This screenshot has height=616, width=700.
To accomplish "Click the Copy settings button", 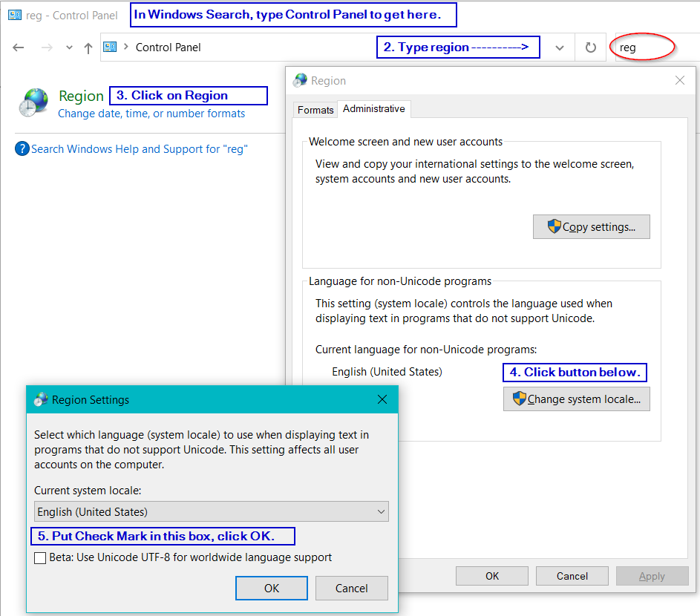I will pyautogui.click(x=591, y=227).
